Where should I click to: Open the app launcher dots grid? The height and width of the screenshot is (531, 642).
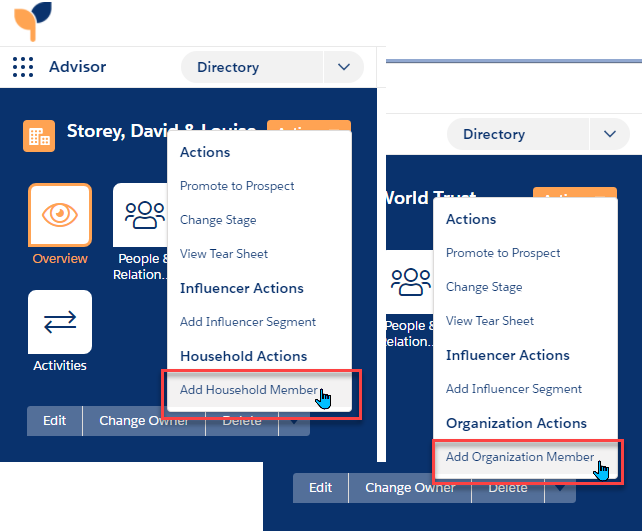pyautogui.click(x=23, y=67)
